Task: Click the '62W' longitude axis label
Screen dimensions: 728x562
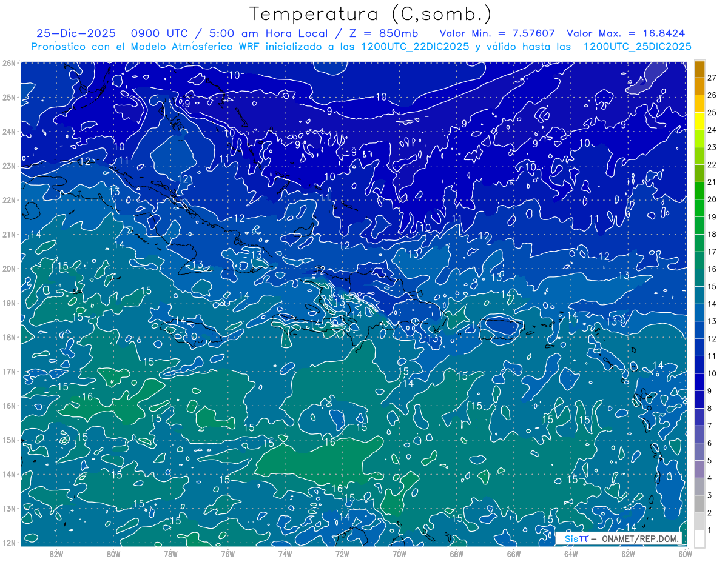Action: 628,554
